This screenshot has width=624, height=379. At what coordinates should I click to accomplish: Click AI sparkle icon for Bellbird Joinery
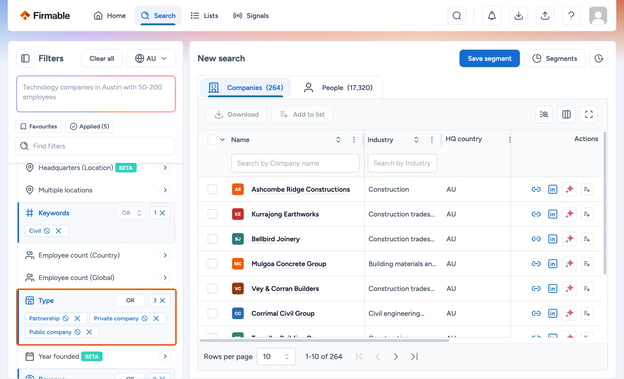(x=569, y=239)
